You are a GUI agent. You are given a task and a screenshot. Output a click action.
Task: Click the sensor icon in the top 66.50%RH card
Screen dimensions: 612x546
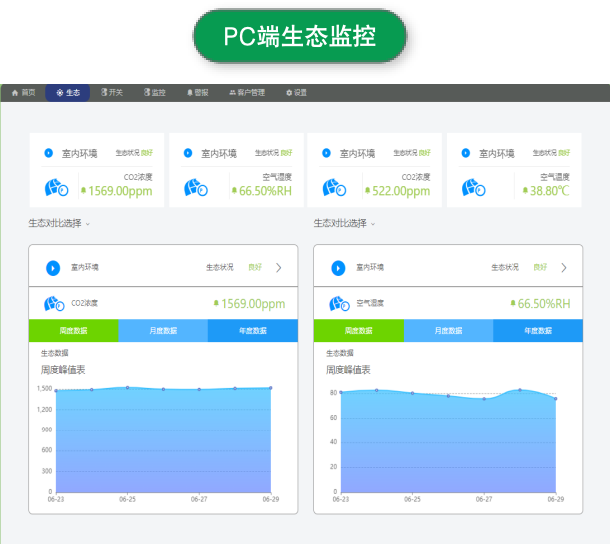coord(196,188)
